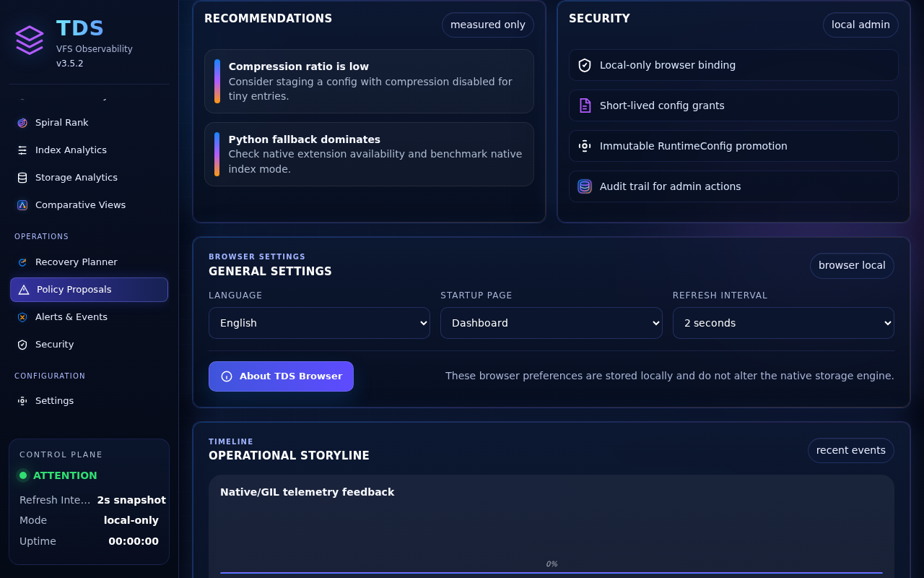Click the Security shield icon in sidebar
The width and height of the screenshot is (924, 578).
pyautogui.click(x=22, y=345)
